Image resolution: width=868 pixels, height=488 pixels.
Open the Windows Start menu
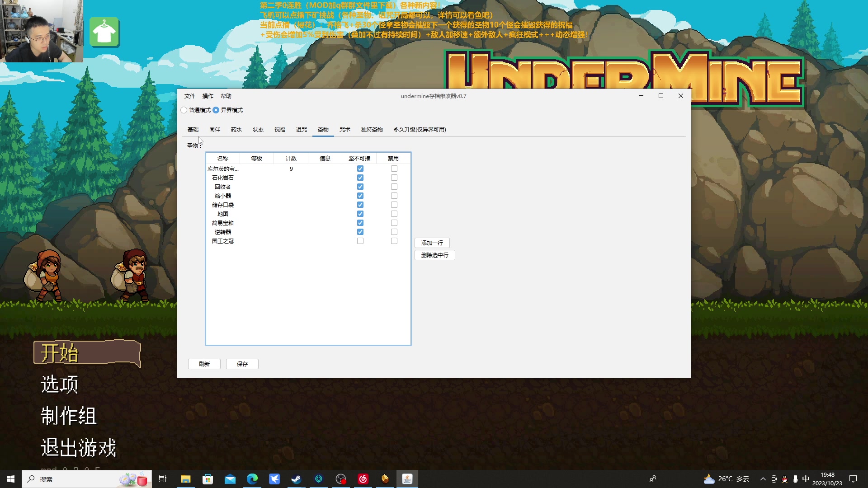(11, 479)
